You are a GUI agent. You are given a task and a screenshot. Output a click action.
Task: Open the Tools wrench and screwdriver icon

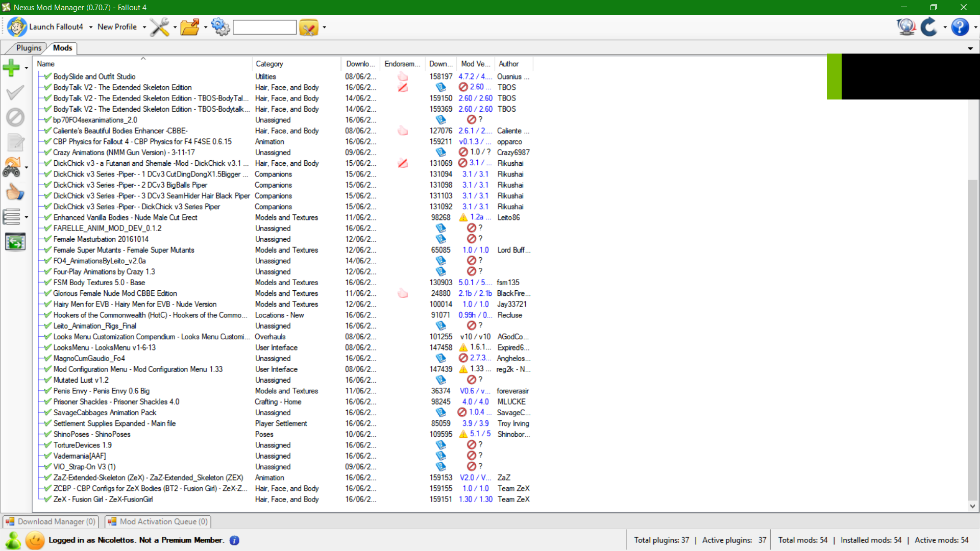159,27
